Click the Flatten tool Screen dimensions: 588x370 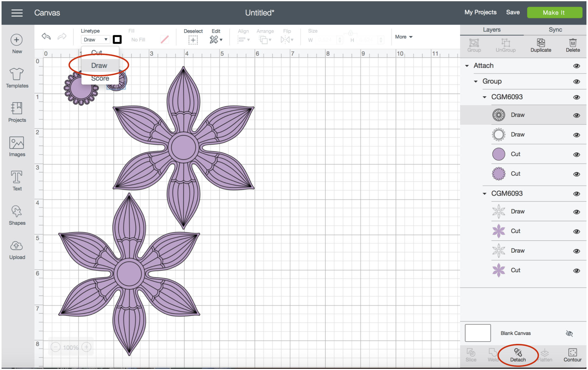pos(545,355)
